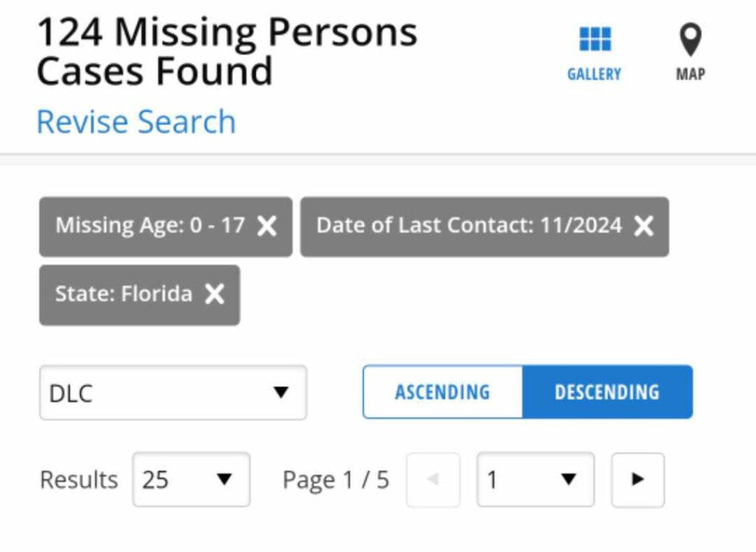Click the 124 Missing Persons Cases Found heading

227,52
